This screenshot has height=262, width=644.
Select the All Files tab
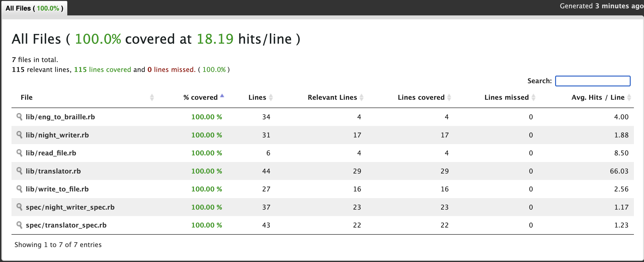point(34,8)
